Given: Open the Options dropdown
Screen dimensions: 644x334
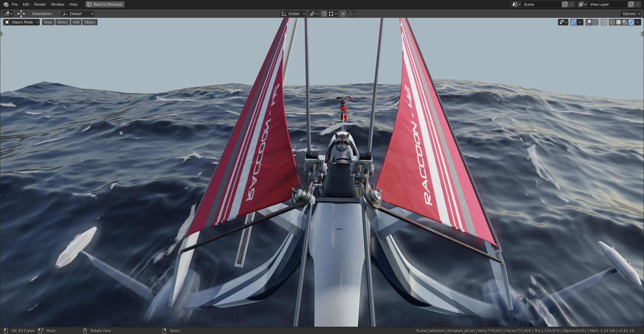Looking at the screenshot, I should (631, 14).
